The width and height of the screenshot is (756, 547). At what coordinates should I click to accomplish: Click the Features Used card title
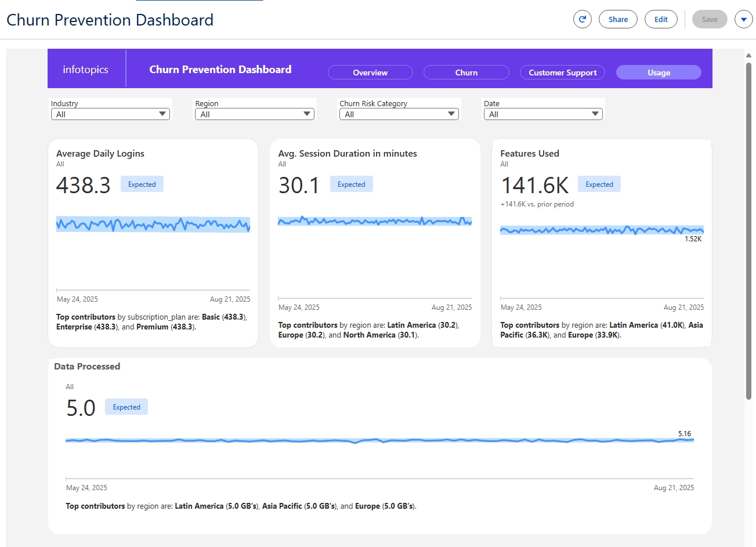[530, 154]
